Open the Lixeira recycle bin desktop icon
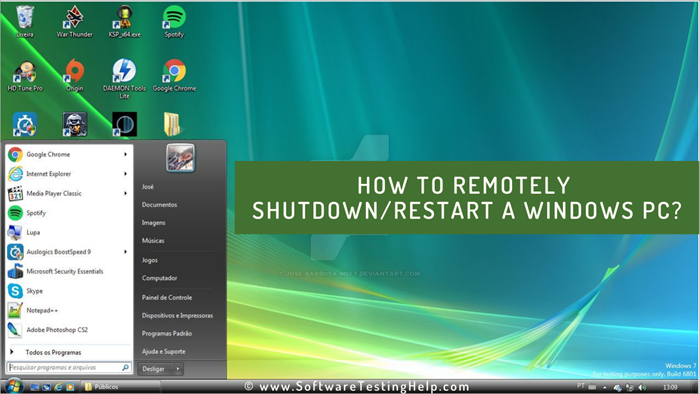The height and width of the screenshot is (394, 700). (x=25, y=21)
